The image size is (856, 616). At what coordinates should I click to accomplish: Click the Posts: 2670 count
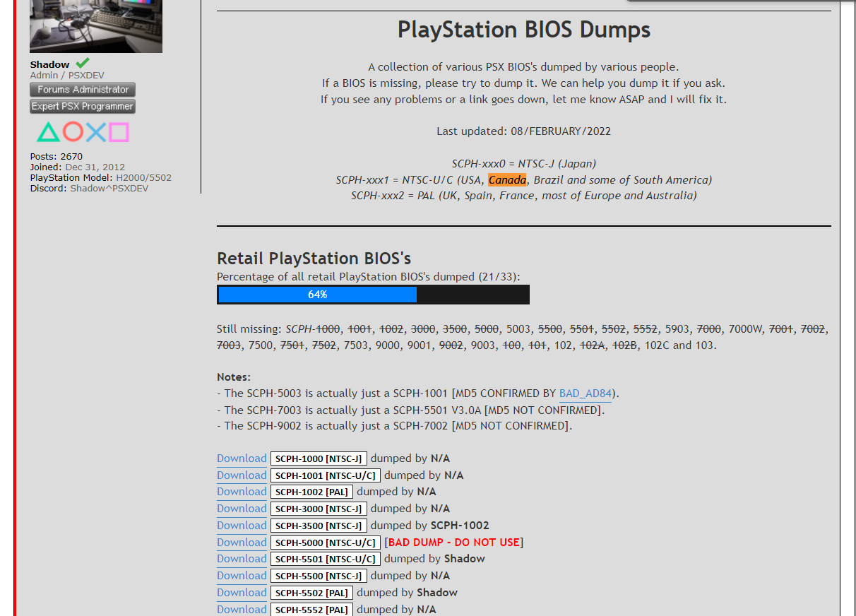(x=57, y=157)
